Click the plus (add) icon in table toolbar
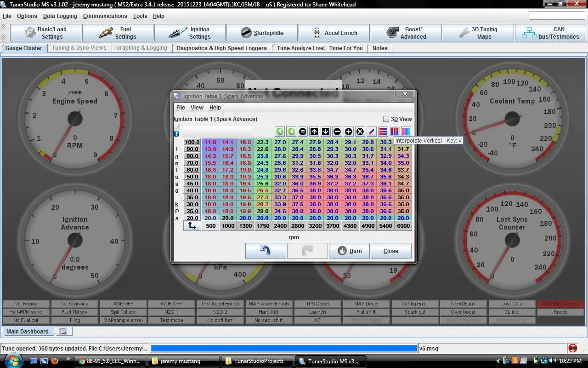This screenshot has height=368, width=588. pyautogui.click(x=349, y=132)
